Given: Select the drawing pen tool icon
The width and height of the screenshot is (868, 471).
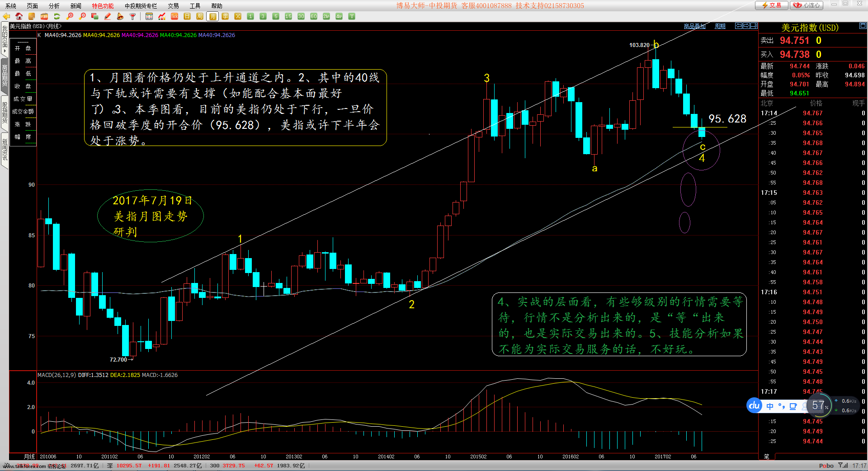Looking at the screenshot, I should pos(108,16).
